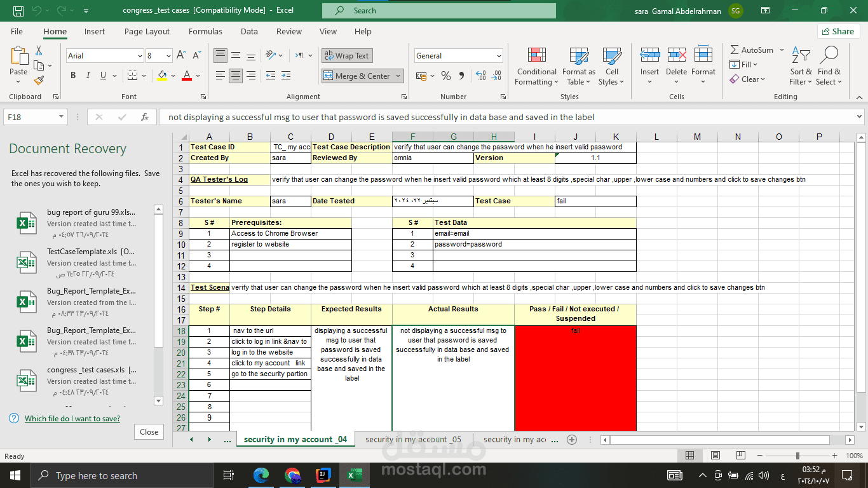This screenshot has width=868, height=488.
Task: Switch to the Formulas tab
Action: (205, 32)
